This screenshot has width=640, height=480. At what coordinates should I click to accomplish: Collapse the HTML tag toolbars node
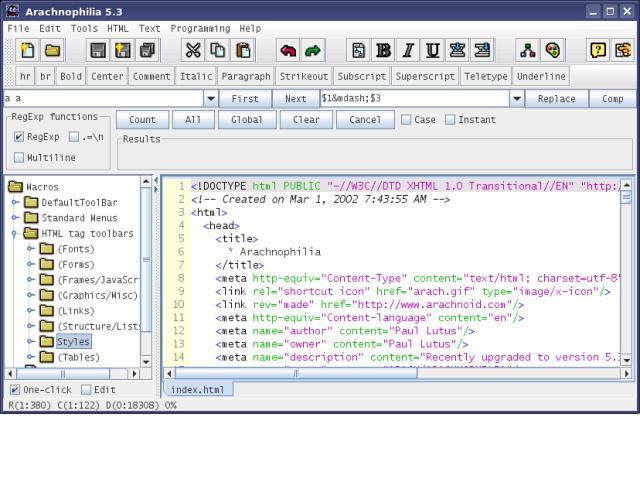point(15,233)
